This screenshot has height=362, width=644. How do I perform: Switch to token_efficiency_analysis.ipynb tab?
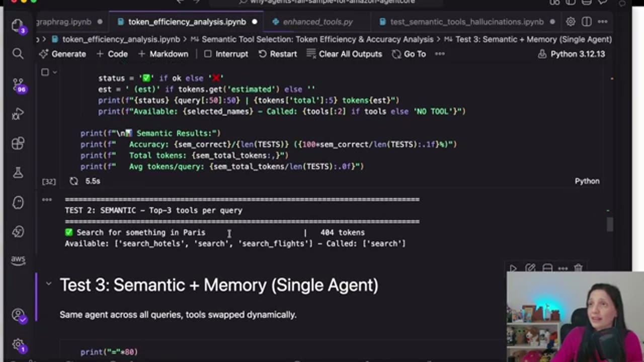pyautogui.click(x=187, y=22)
